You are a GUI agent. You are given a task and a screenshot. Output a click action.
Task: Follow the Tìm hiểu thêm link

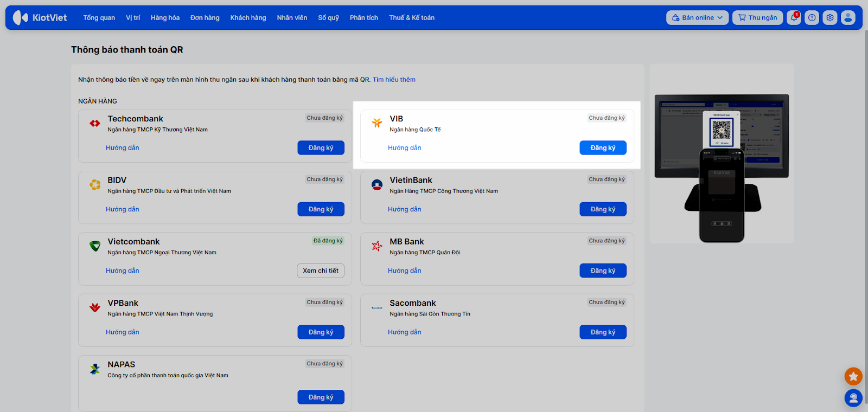pyautogui.click(x=394, y=80)
